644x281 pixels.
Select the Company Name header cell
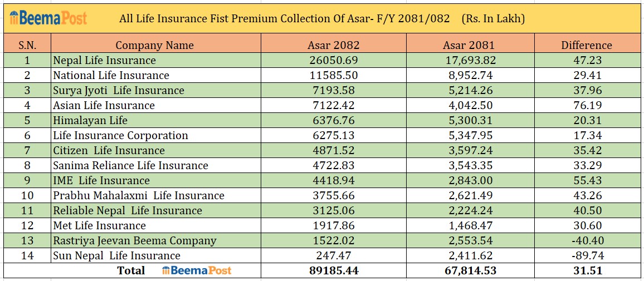click(x=155, y=45)
